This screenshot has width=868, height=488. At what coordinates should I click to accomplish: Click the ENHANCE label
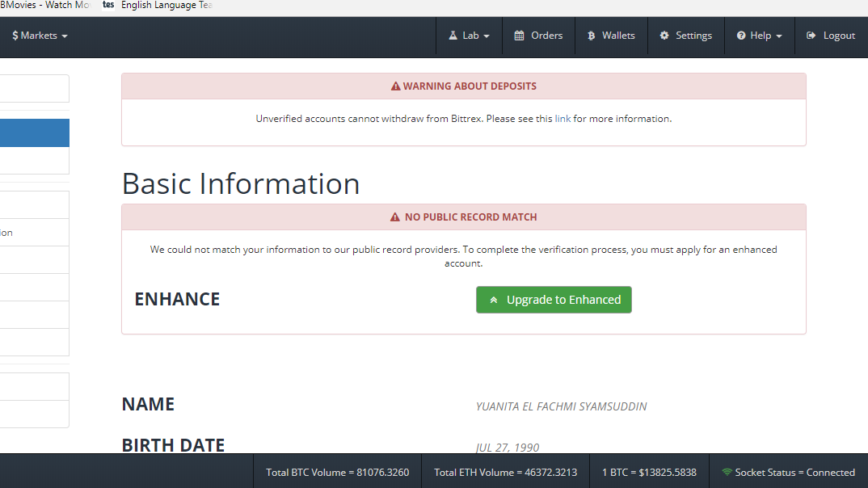(177, 299)
